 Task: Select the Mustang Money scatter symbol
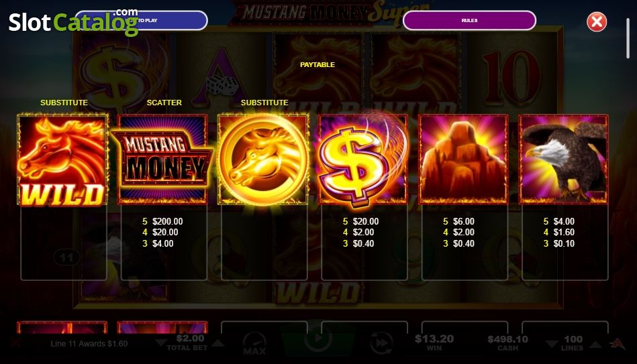[x=162, y=160]
